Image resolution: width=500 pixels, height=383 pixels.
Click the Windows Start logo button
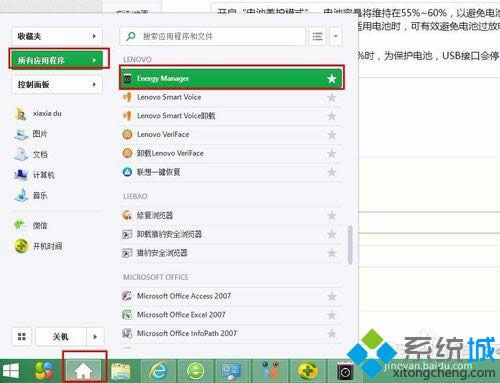11,371
